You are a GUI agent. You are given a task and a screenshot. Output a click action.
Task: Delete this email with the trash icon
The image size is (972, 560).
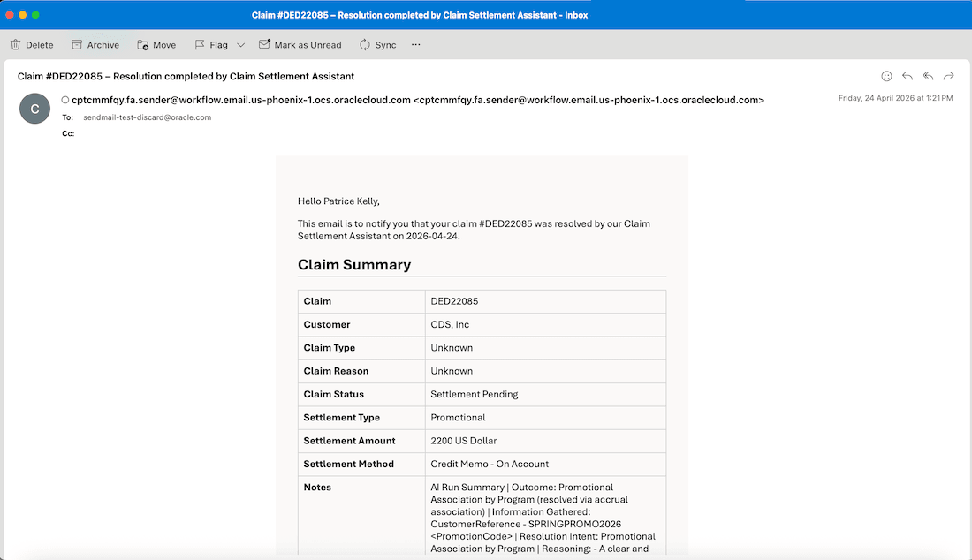pos(32,44)
